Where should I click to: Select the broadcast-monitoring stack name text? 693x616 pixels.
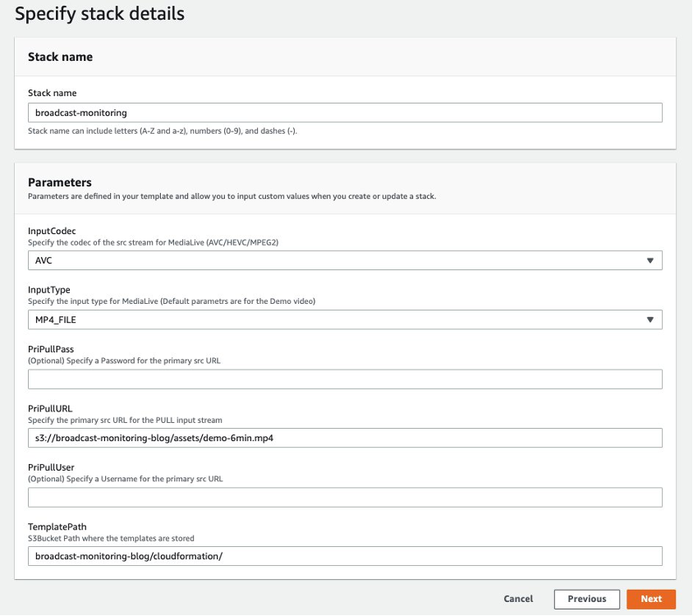tap(80, 112)
